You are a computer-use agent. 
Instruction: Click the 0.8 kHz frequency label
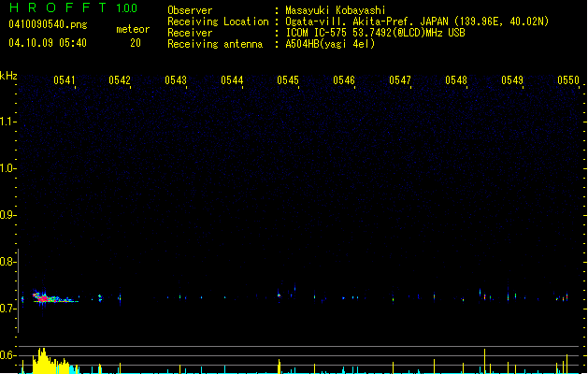tap(7, 262)
